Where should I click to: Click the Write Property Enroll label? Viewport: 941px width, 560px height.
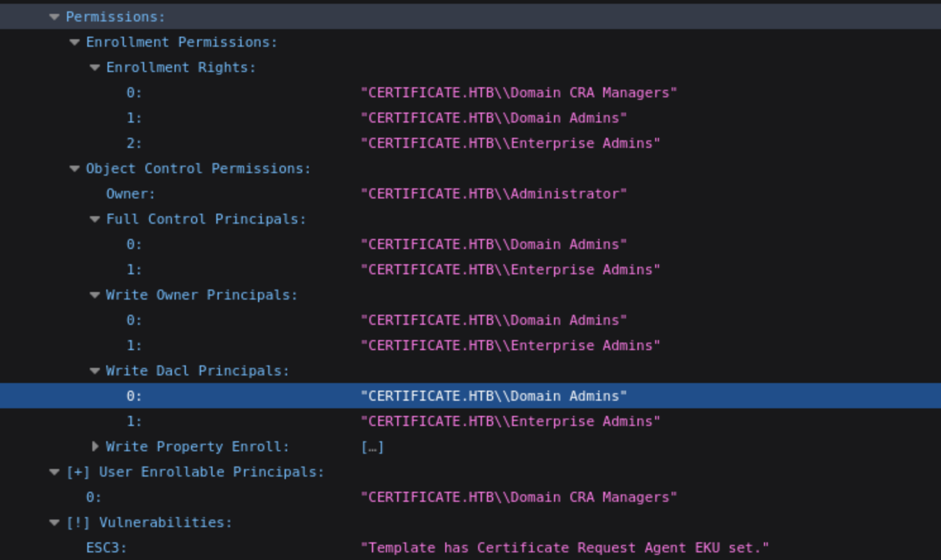click(x=197, y=447)
